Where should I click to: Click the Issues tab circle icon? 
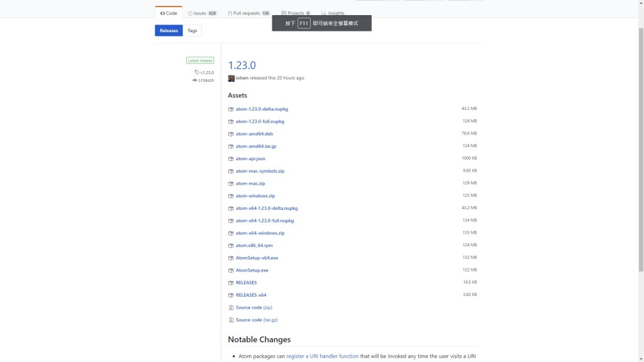point(190,13)
